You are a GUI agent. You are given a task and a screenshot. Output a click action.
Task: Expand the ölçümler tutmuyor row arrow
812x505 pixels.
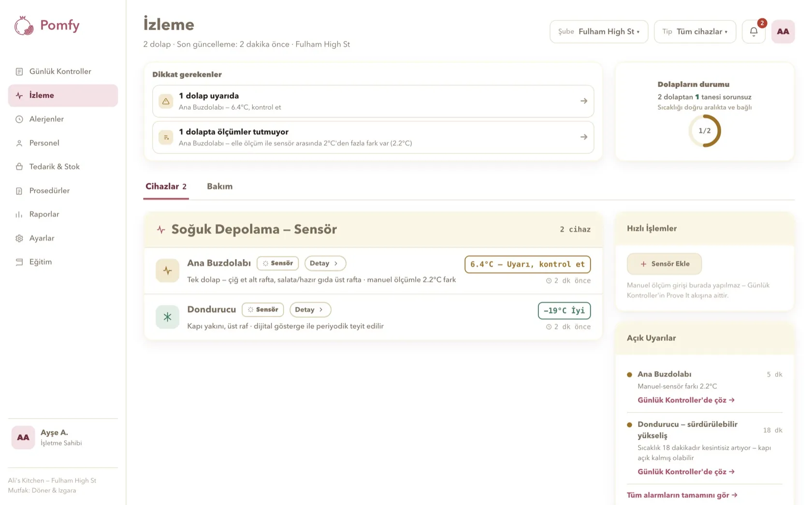coord(584,137)
